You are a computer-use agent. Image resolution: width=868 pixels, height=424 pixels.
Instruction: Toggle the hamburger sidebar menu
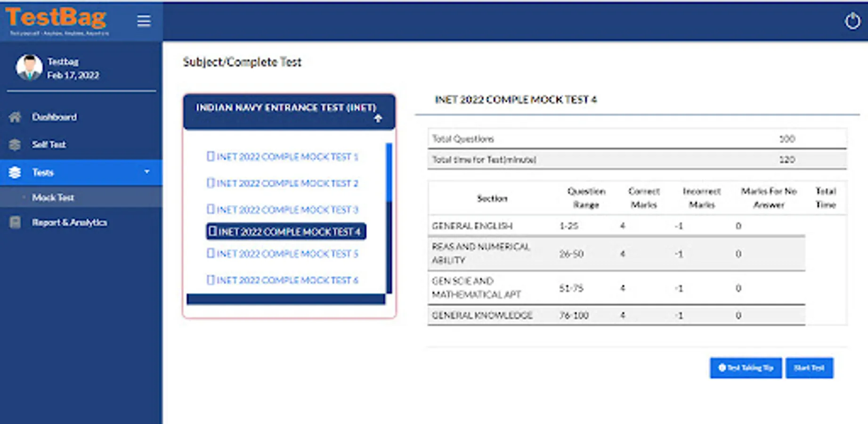tap(144, 21)
